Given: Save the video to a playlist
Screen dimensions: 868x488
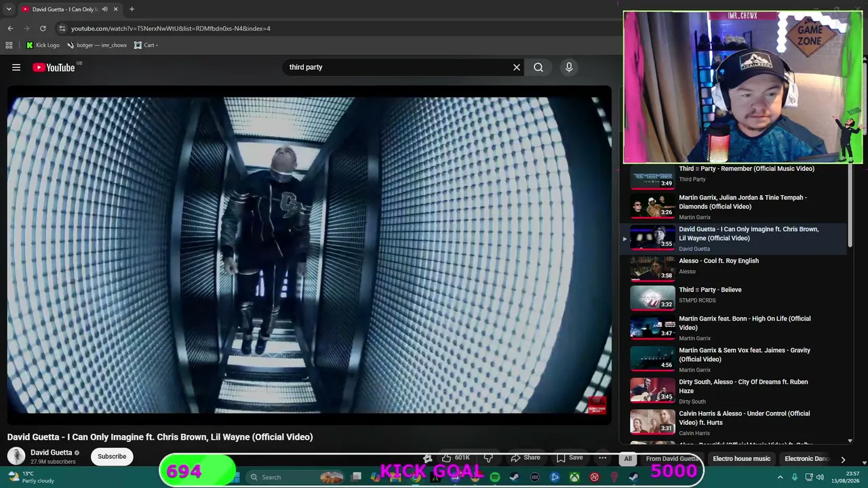Looking at the screenshot, I should 570,457.
